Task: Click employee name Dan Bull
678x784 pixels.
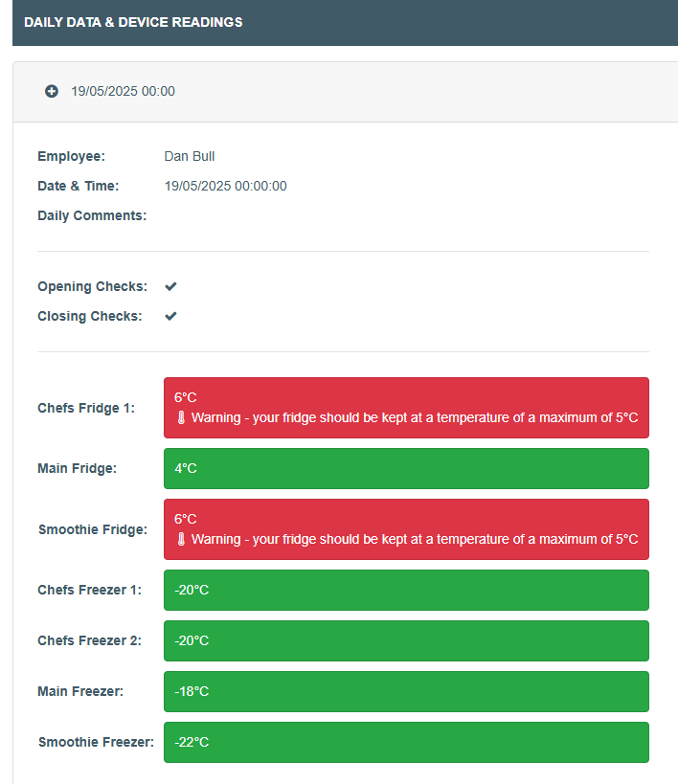Action: click(196, 156)
